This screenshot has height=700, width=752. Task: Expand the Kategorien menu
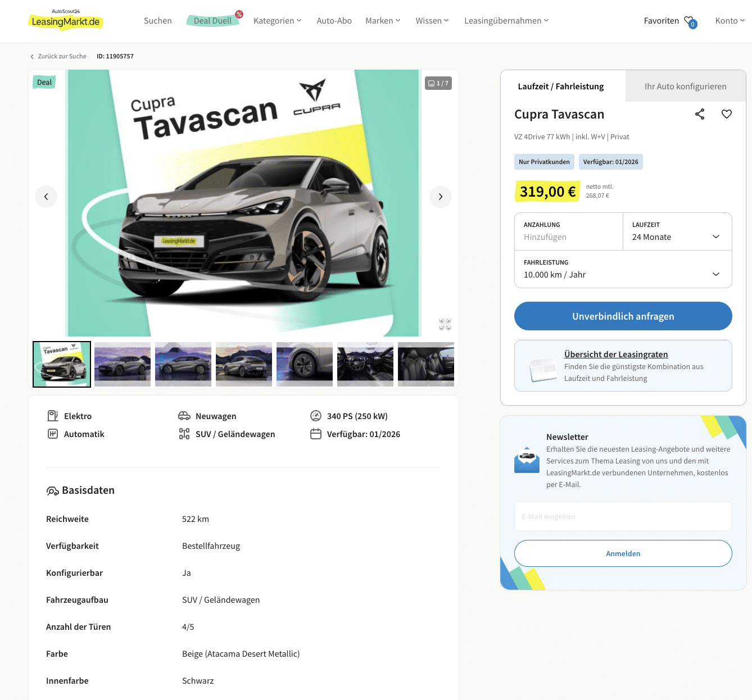[278, 21]
